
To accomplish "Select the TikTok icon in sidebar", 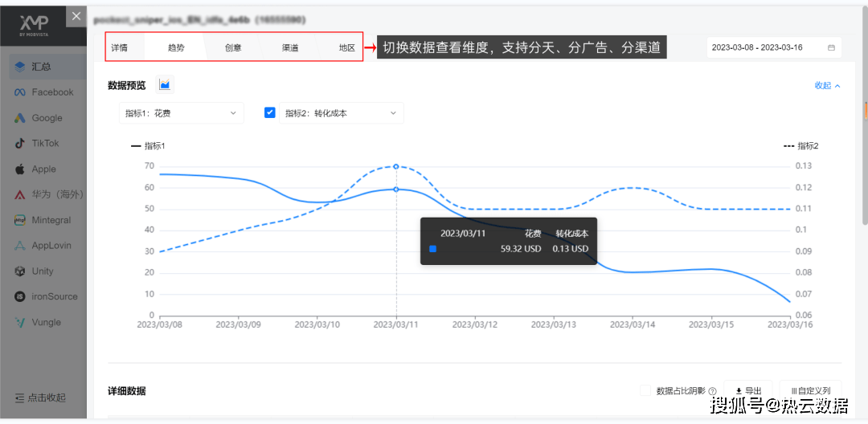I will (20, 143).
